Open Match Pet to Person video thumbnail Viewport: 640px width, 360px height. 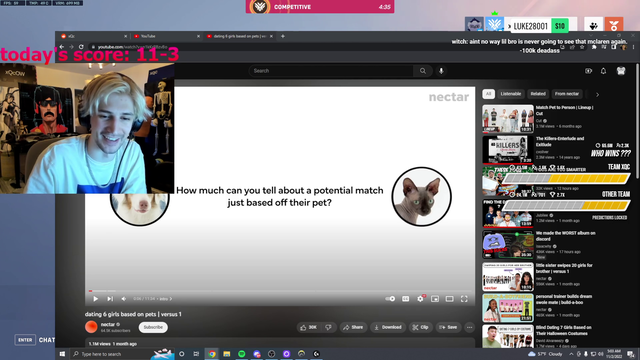(508, 119)
